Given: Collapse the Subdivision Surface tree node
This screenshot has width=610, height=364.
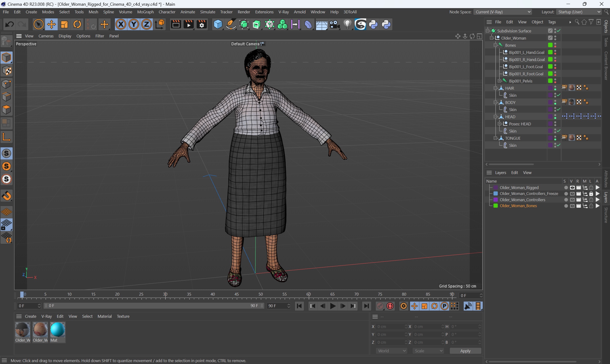Looking at the screenshot, I should [488, 31].
